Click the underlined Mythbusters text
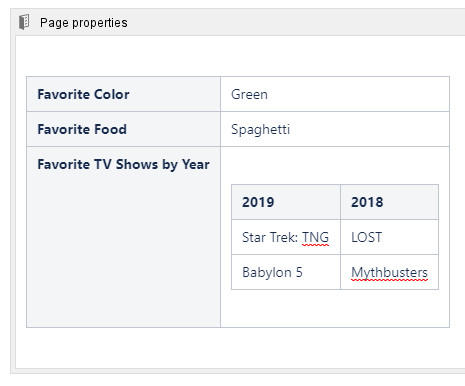 pos(389,273)
